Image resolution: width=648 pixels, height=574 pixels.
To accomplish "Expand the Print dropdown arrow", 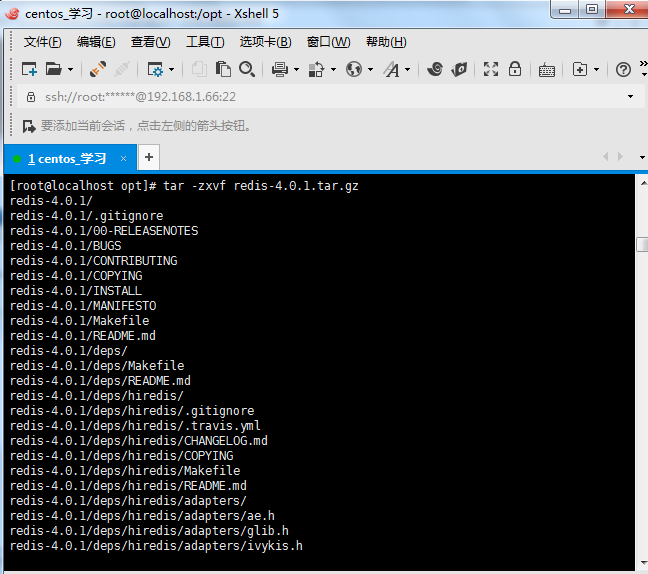I will point(296,69).
